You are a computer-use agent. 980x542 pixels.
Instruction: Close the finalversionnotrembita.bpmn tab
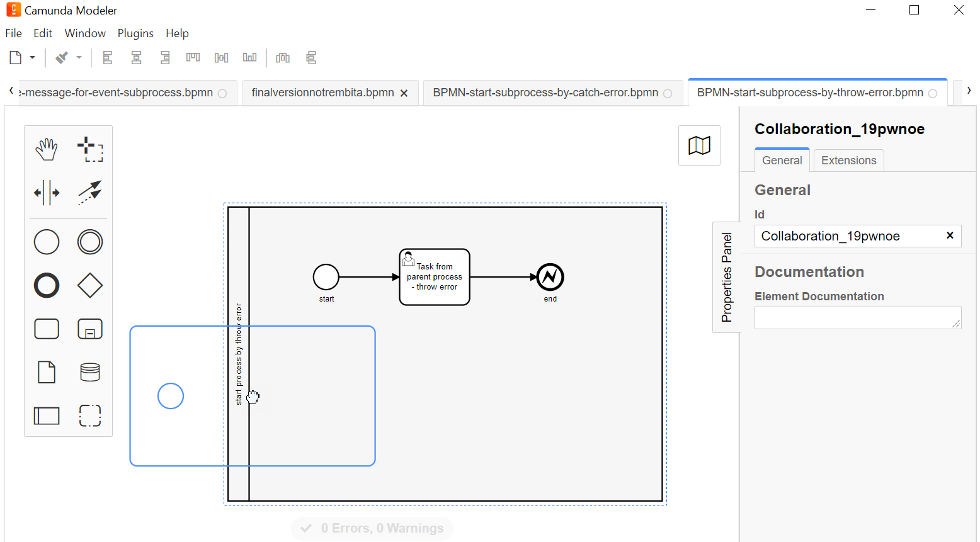coord(404,93)
